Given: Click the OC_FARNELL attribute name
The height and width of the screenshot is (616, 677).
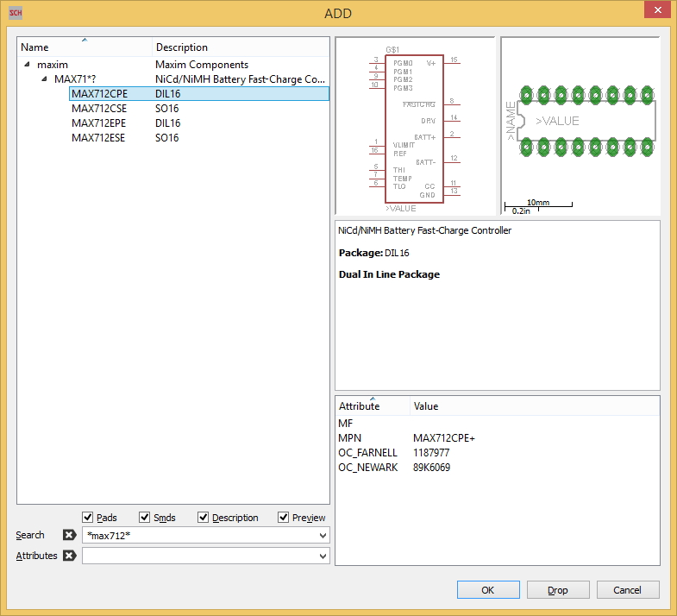Looking at the screenshot, I should 367,453.
